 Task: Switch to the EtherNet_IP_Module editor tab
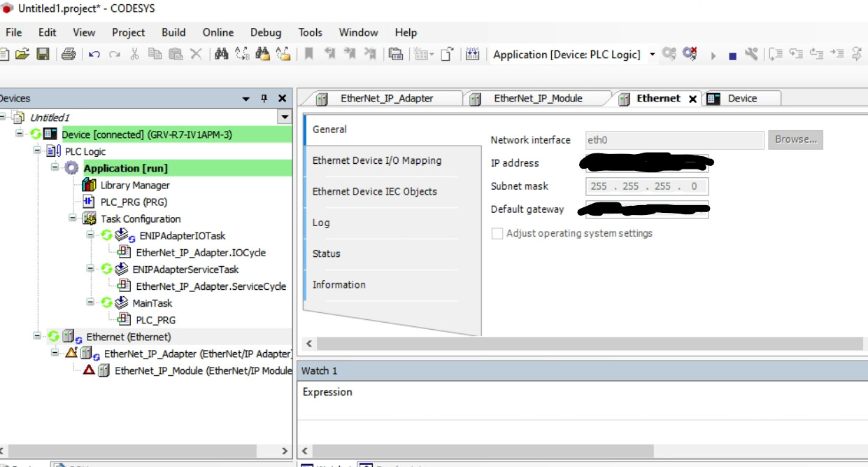(x=538, y=99)
